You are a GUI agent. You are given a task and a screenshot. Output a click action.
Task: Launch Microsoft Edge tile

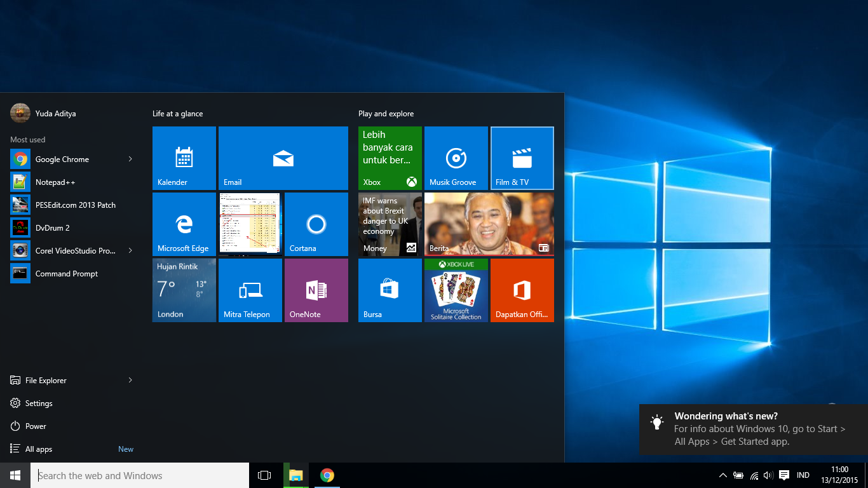click(184, 224)
